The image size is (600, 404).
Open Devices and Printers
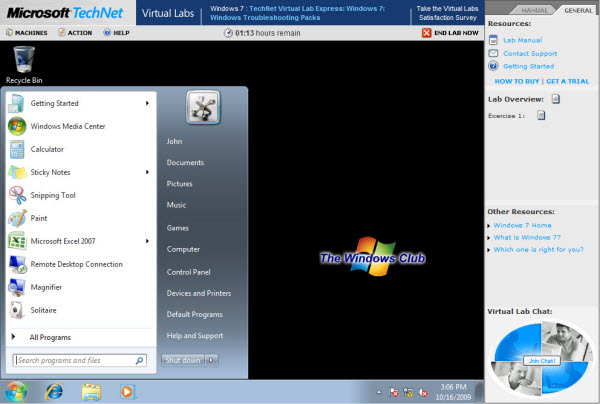[199, 293]
